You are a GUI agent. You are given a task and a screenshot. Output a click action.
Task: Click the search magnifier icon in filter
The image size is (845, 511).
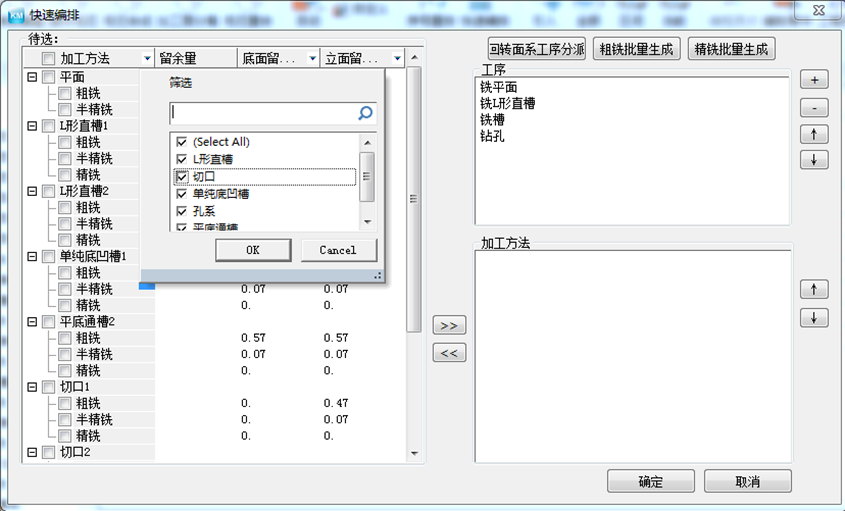coord(365,114)
